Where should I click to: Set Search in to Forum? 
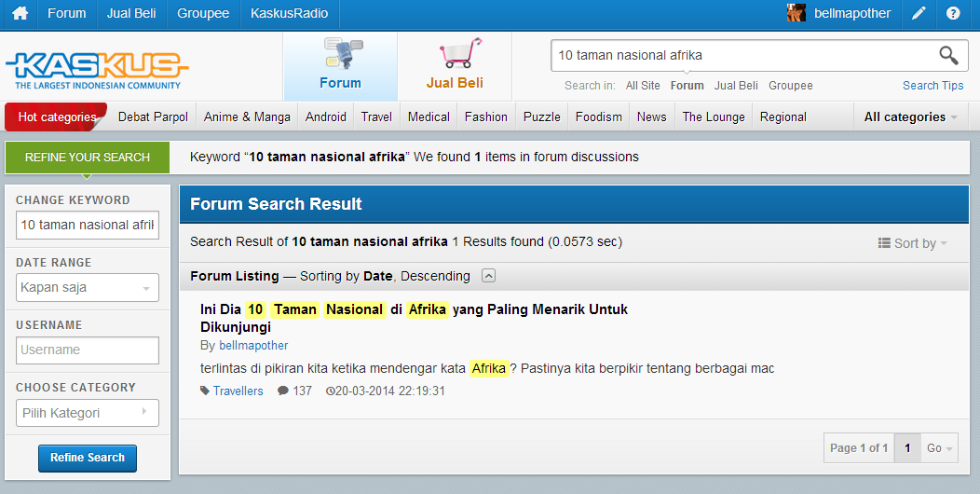(687, 86)
